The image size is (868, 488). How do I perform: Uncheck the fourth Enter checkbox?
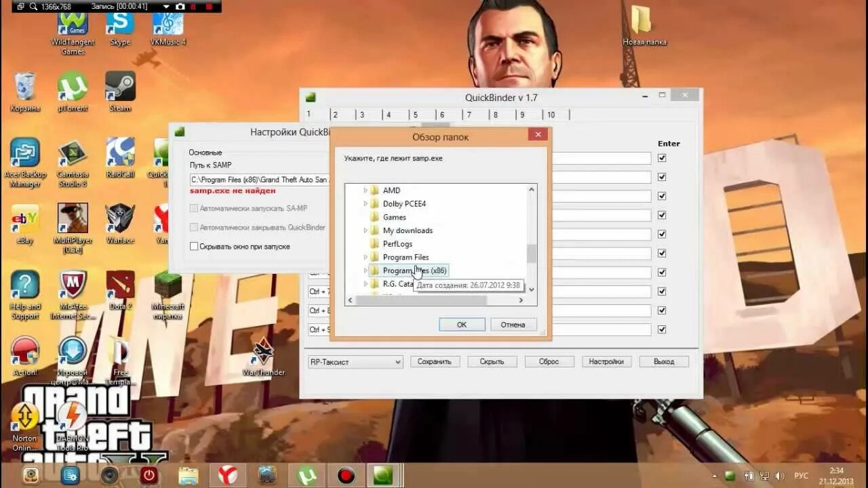[x=662, y=215]
